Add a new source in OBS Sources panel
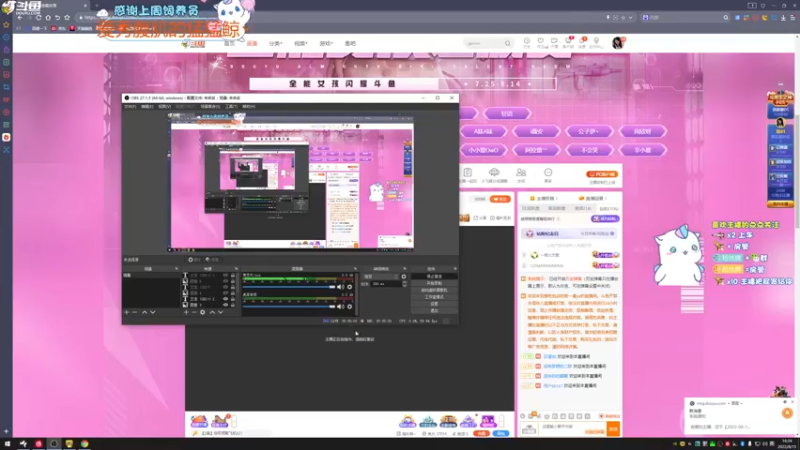The height and width of the screenshot is (450, 800). click(x=186, y=312)
